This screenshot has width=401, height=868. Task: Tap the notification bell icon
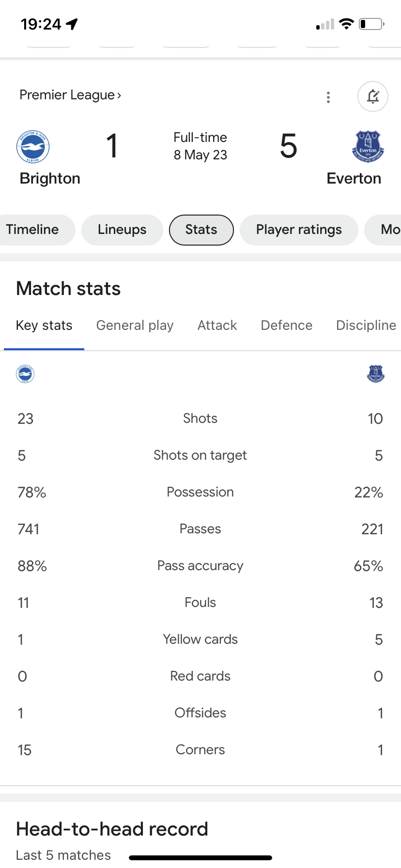[372, 96]
